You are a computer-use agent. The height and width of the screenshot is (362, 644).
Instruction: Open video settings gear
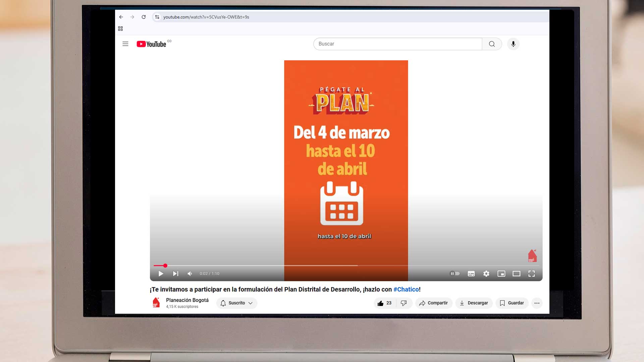click(x=486, y=274)
